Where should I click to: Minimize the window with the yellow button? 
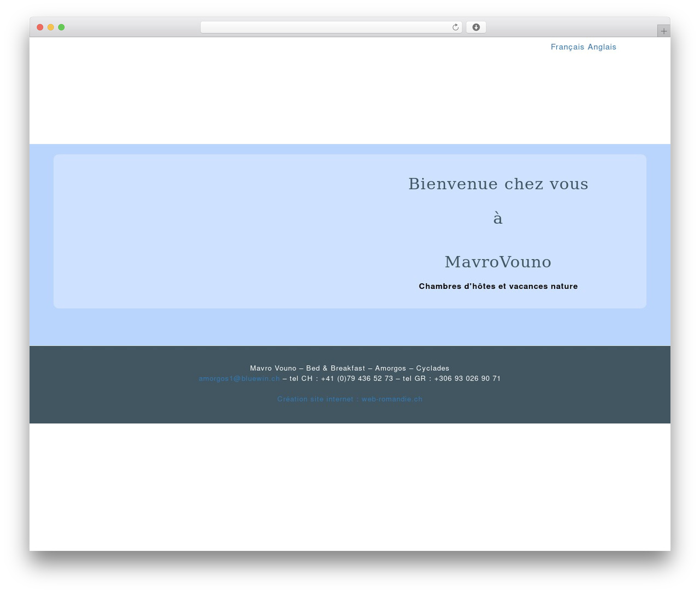[51, 27]
